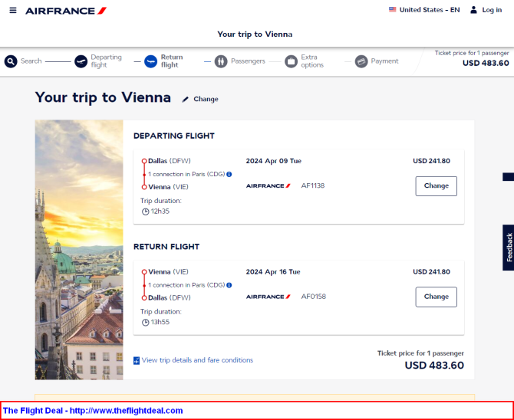The height and width of the screenshot is (420, 514).
Task: Click the Return flight plane icon
Action: [x=151, y=61]
